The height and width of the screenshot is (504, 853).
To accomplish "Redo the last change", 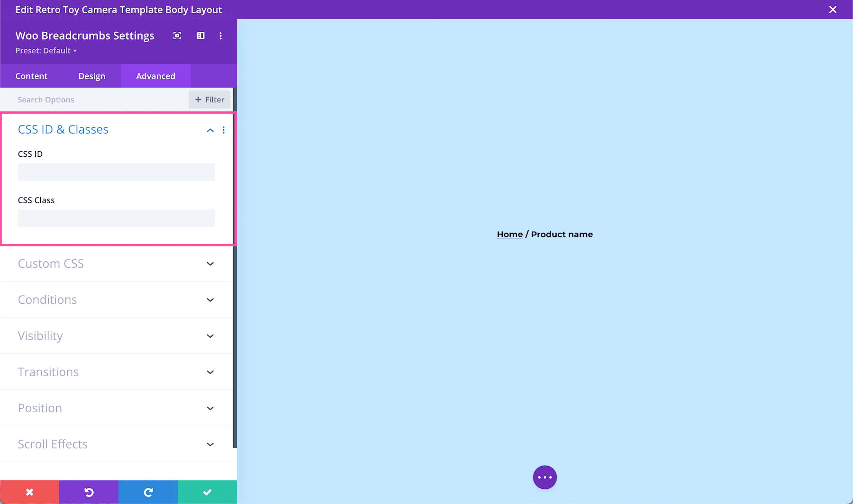I will point(147,492).
